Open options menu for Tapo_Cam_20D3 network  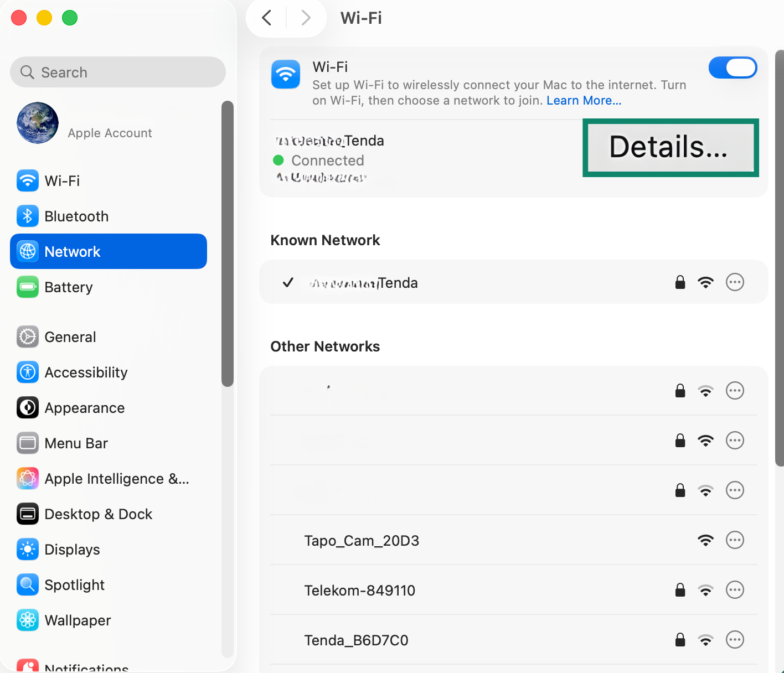[735, 540]
